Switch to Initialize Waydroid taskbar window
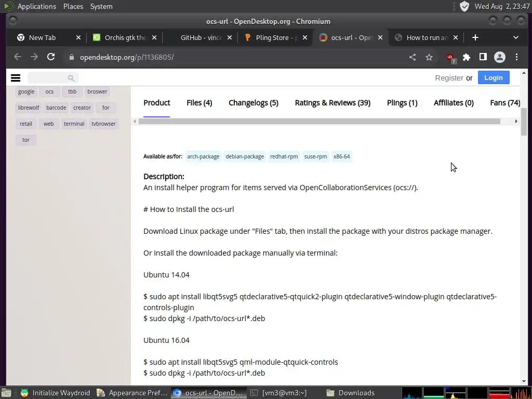 tap(55, 393)
